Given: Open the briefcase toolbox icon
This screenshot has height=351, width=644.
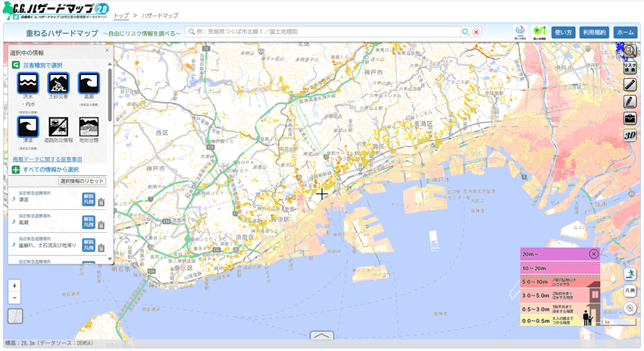Looking at the screenshot, I should click(630, 118).
